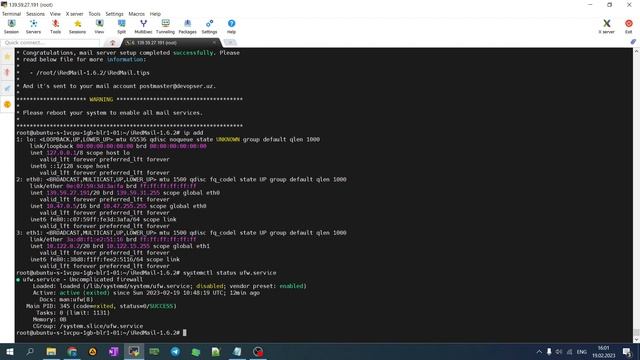The width and height of the screenshot is (640, 360).
Task: Click the 'systemctl status ufw.service' command text
Action: (x=229, y=273)
